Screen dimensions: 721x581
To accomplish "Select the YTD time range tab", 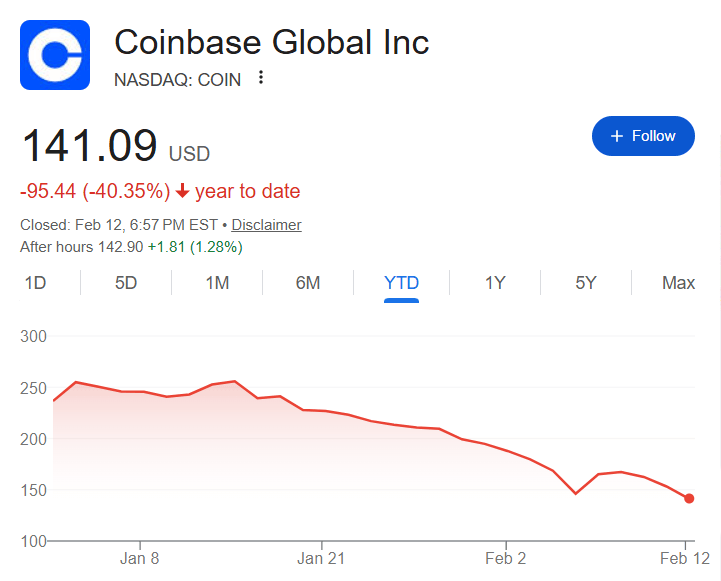I will point(401,283).
